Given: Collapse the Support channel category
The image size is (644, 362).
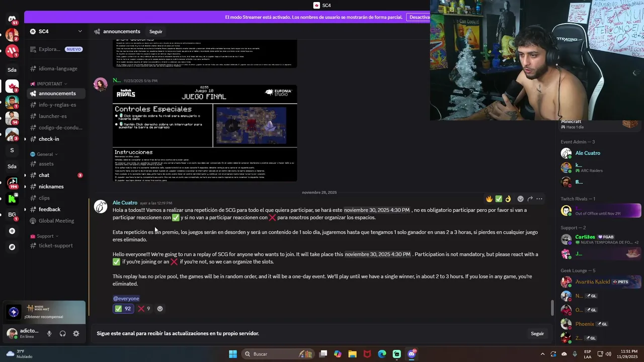Looking at the screenshot, I should point(45,236).
